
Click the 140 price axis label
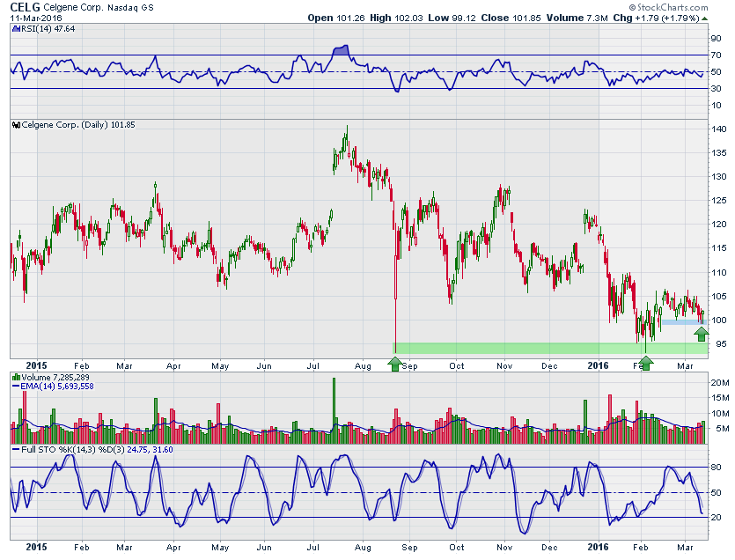point(718,129)
